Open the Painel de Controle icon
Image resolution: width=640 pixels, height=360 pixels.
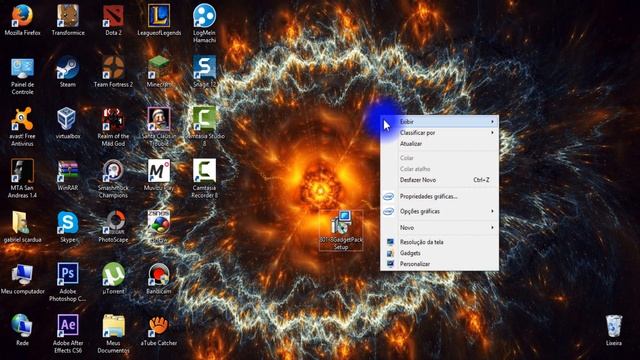22,68
